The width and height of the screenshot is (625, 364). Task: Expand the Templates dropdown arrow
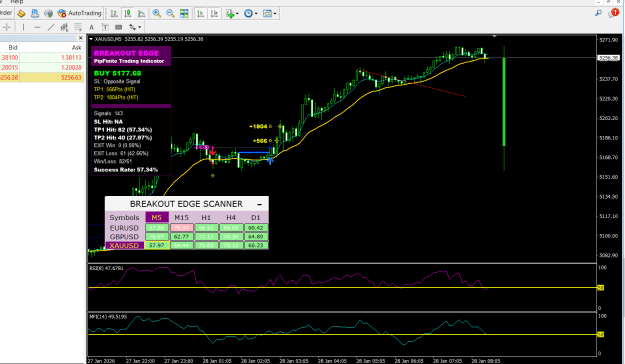275,14
